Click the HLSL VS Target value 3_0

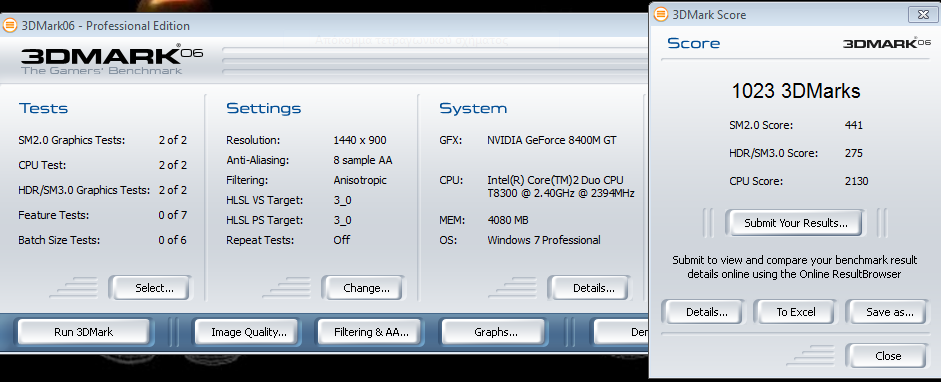(x=342, y=200)
